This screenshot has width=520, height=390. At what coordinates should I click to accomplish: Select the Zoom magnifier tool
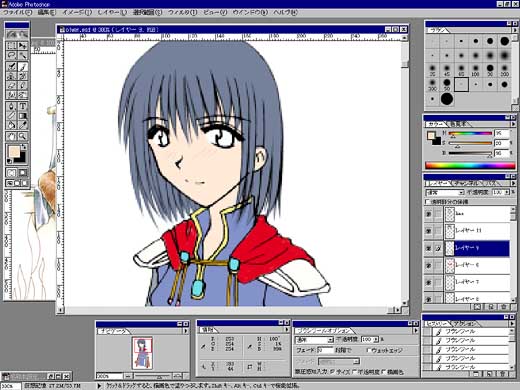tap(23, 136)
